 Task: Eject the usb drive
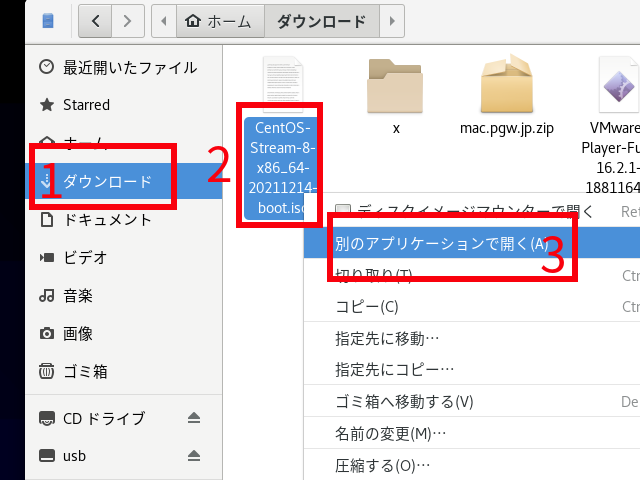coord(195,455)
